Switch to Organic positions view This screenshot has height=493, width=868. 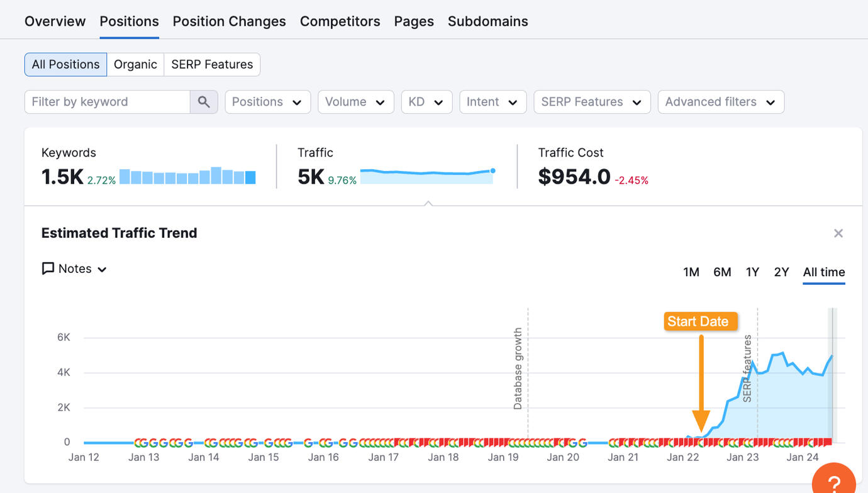[135, 64]
